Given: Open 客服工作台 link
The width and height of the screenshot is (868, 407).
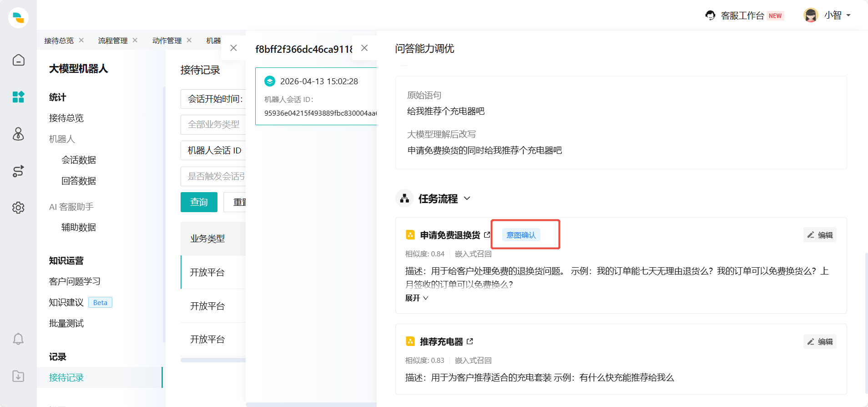Looking at the screenshot, I should click(x=743, y=15).
